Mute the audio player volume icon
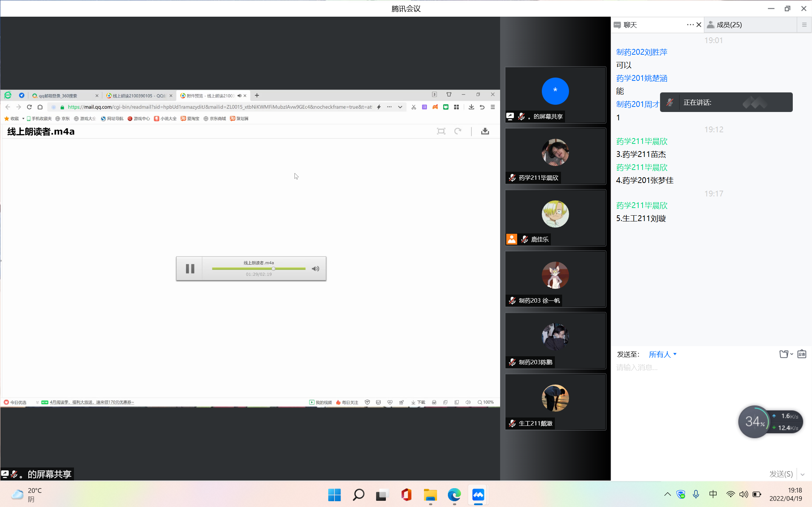The width and height of the screenshot is (812, 507). pos(316,269)
